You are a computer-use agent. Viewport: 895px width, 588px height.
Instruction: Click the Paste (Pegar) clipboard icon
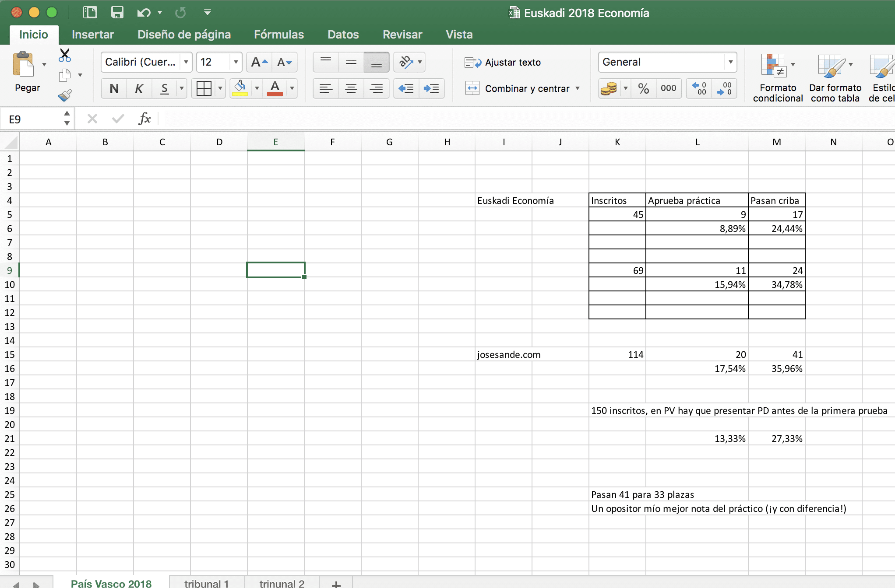click(24, 65)
